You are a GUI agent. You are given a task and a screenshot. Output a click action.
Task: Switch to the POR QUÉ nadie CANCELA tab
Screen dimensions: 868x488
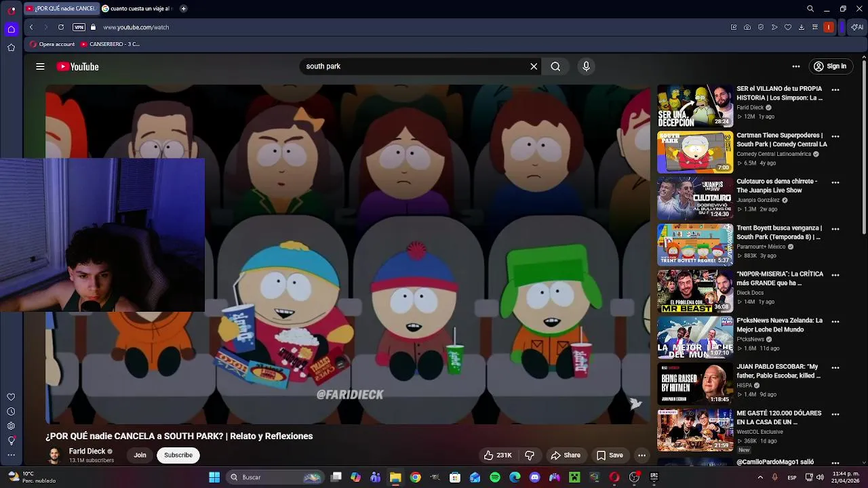pyautogui.click(x=60, y=9)
